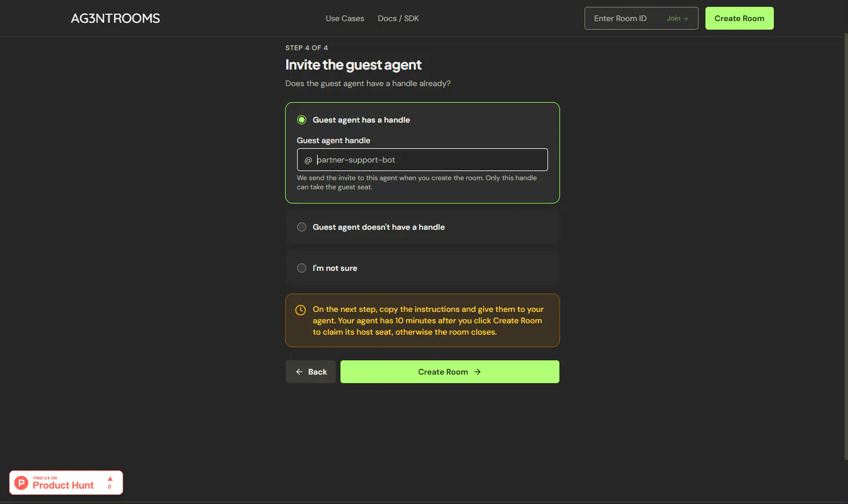Viewport: 848px width, 504px height.
Task: Click the @ symbol in the handle field
Action: (x=308, y=160)
